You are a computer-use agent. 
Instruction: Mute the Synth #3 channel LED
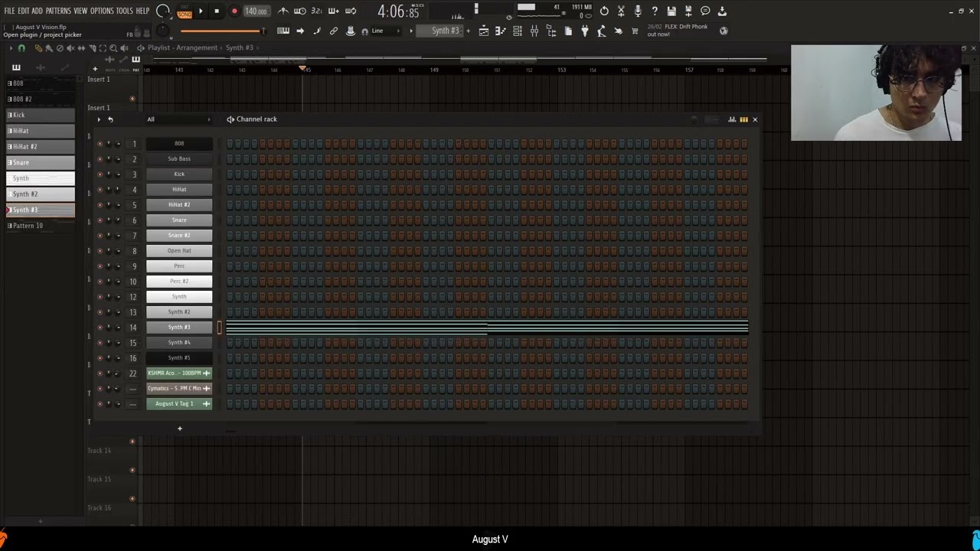(x=100, y=328)
